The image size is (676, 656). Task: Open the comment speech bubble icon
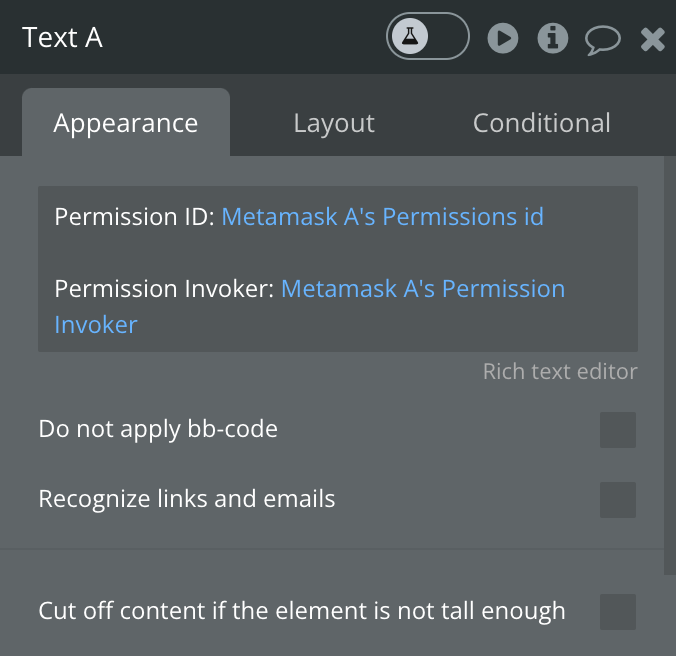pos(603,40)
